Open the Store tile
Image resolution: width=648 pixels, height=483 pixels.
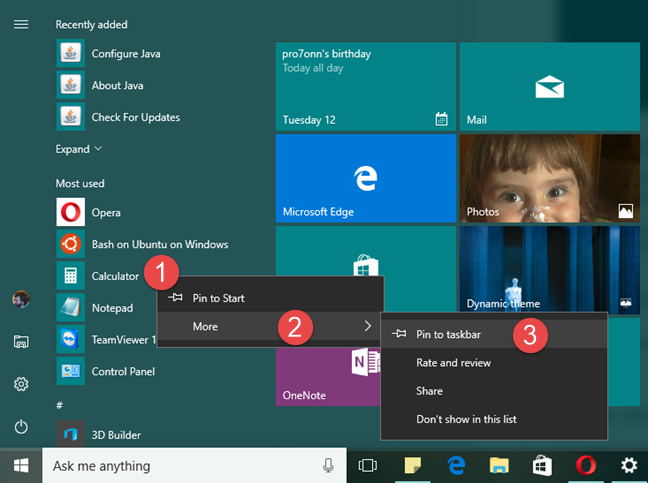click(366, 251)
